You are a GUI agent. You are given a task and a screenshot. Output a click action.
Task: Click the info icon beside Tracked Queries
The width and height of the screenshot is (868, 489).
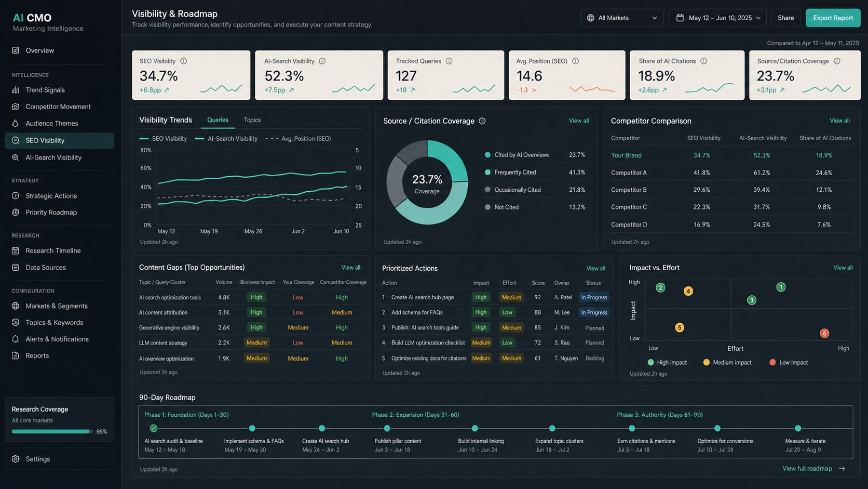449,61
